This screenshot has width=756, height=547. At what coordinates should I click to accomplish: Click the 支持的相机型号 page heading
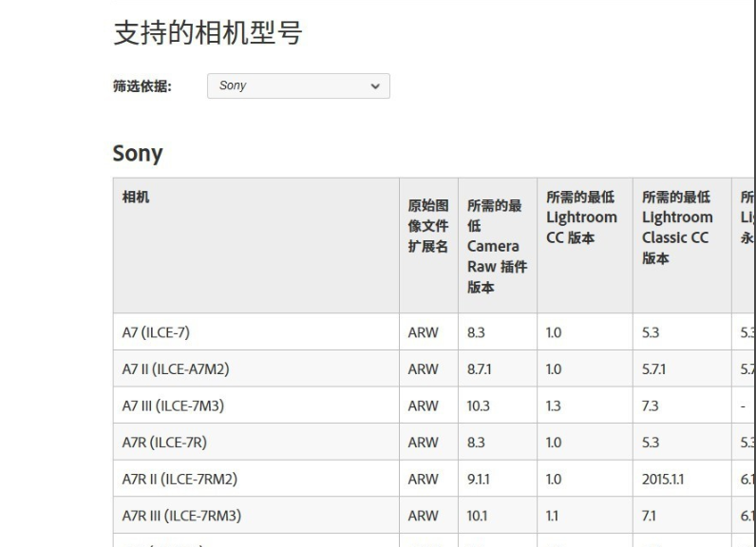pyautogui.click(x=208, y=32)
